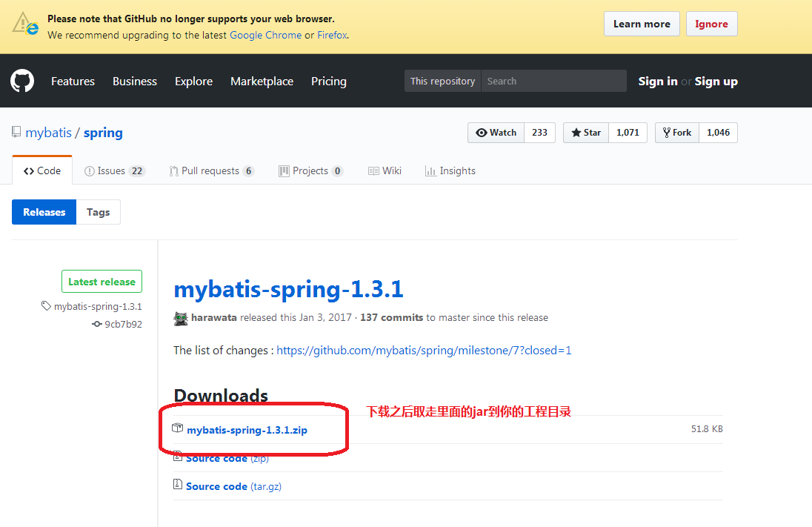The width and height of the screenshot is (812, 527).
Task: Open commit 9cb7b92
Action: [123, 325]
